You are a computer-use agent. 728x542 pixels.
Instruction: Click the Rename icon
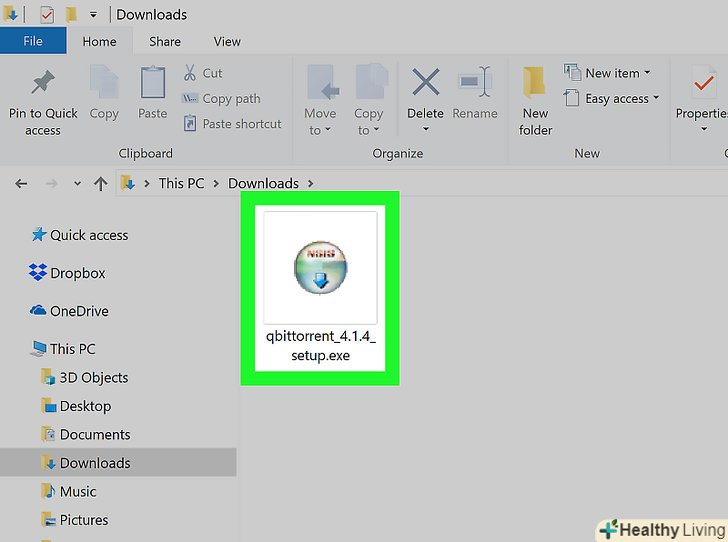point(474,81)
